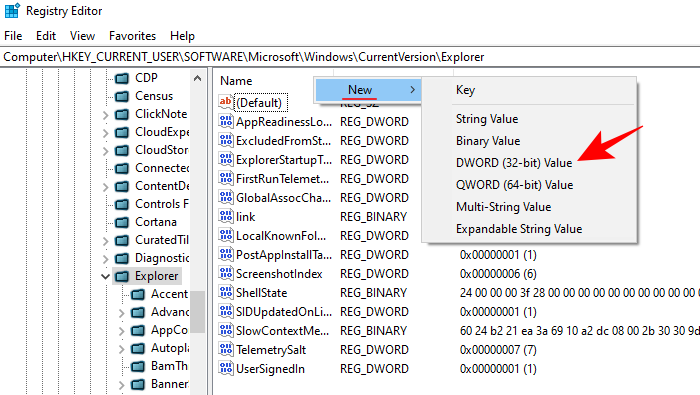Choose Key from the New submenu

pos(529,90)
